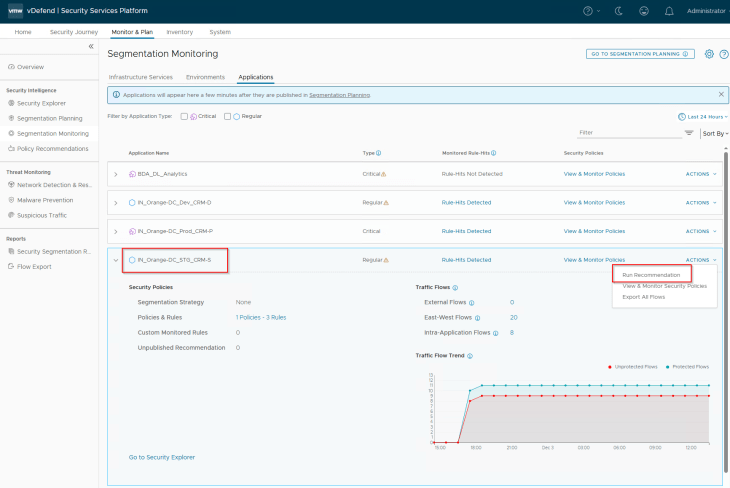730x488 pixels.
Task: Collapse the left sidebar using double-chevron icon
Action: pyautogui.click(x=91, y=47)
